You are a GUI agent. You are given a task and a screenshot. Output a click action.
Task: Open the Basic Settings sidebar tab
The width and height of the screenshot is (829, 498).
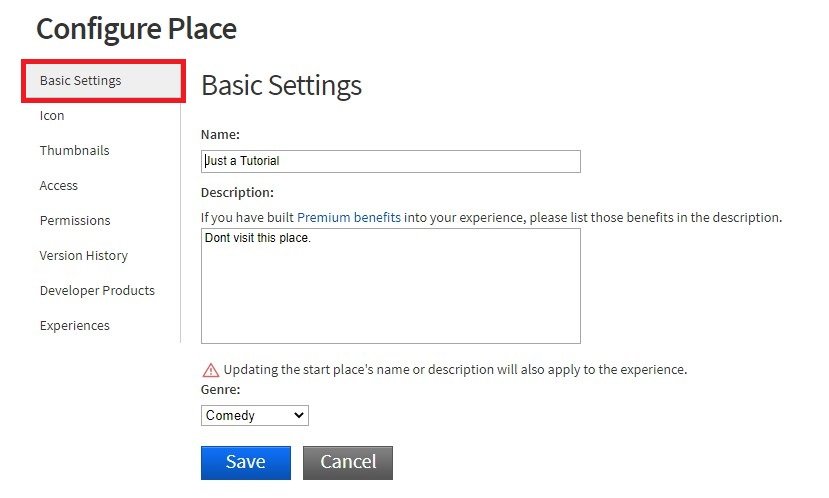coord(81,81)
